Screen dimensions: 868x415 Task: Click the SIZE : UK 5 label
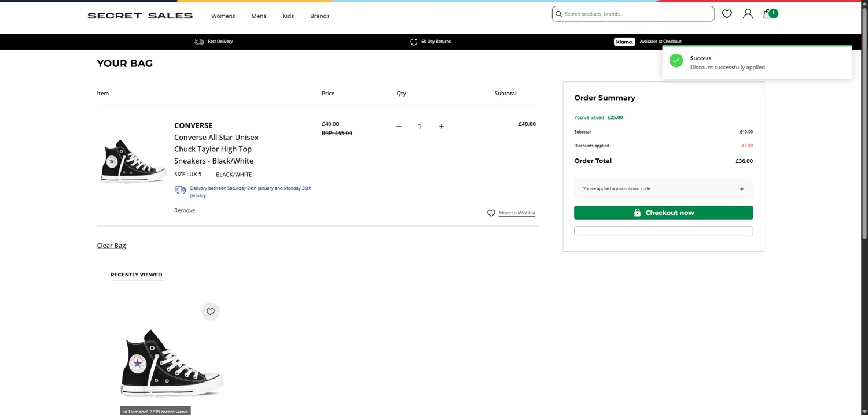[x=188, y=175]
